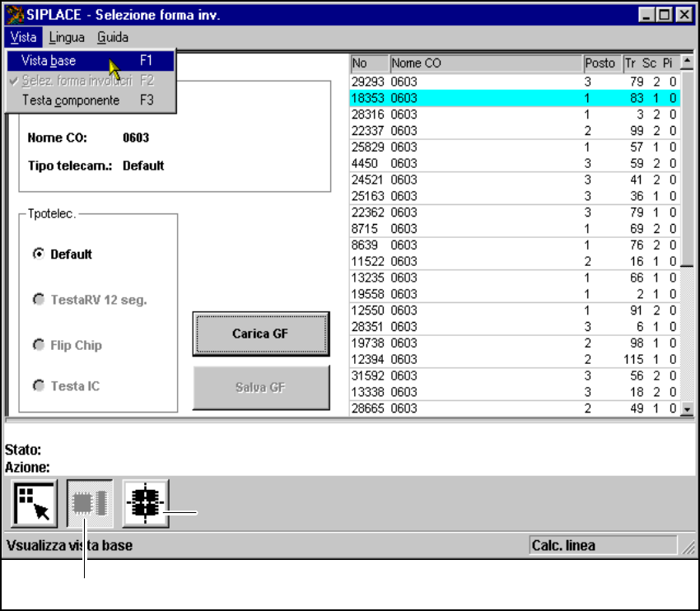Choose Selez. forma involucri menu entry
The image size is (700, 611).
click(91, 81)
